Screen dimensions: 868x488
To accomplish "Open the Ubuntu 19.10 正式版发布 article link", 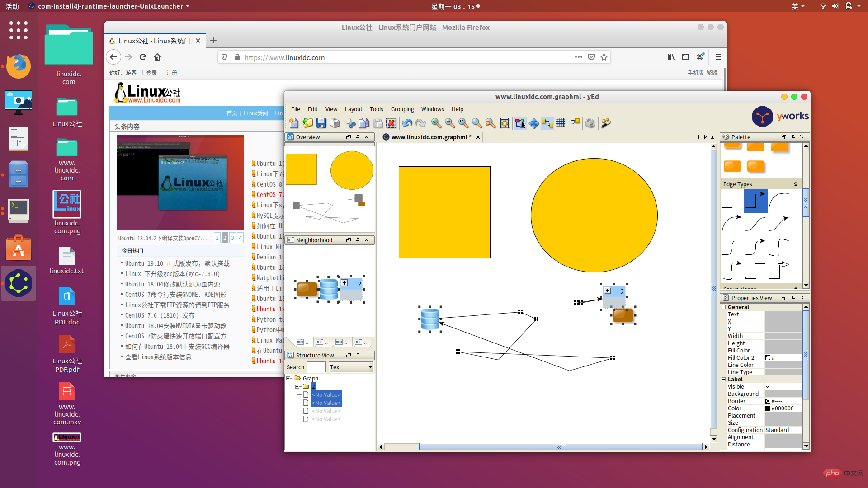I will [x=177, y=263].
